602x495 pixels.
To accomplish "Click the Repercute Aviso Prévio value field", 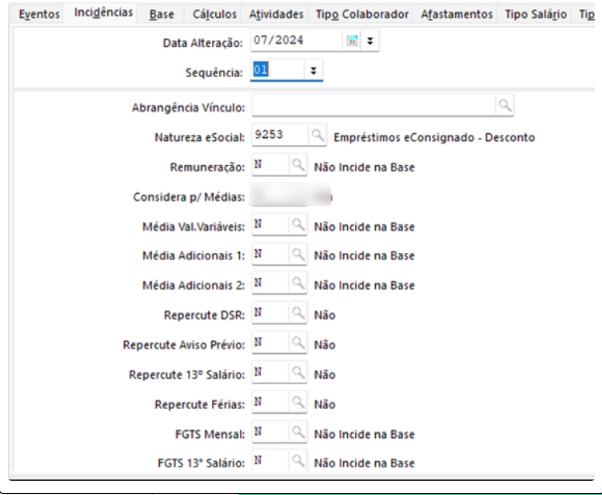I will click(270, 343).
